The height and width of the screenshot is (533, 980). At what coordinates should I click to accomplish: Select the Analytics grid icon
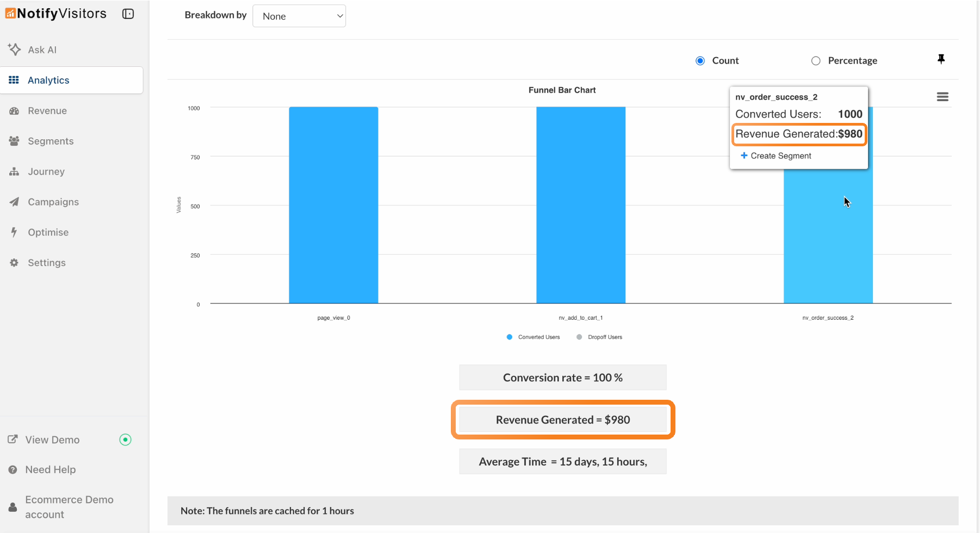tap(14, 79)
